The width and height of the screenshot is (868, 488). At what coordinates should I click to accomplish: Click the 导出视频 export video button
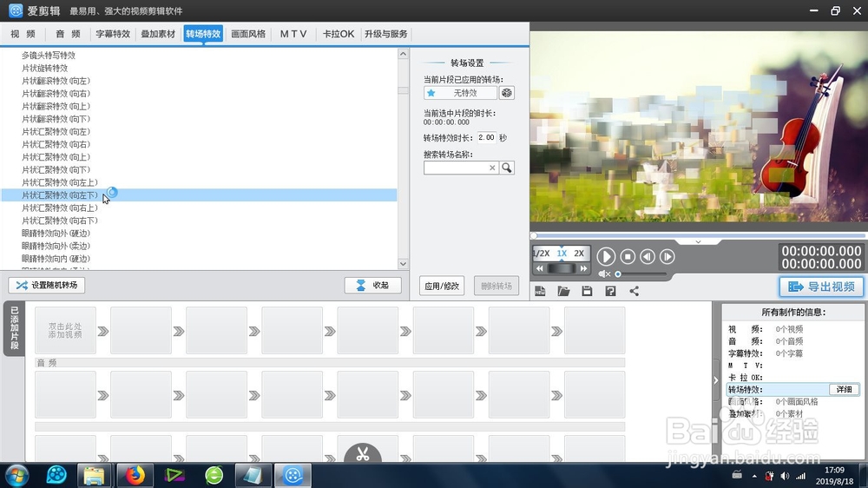821,287
